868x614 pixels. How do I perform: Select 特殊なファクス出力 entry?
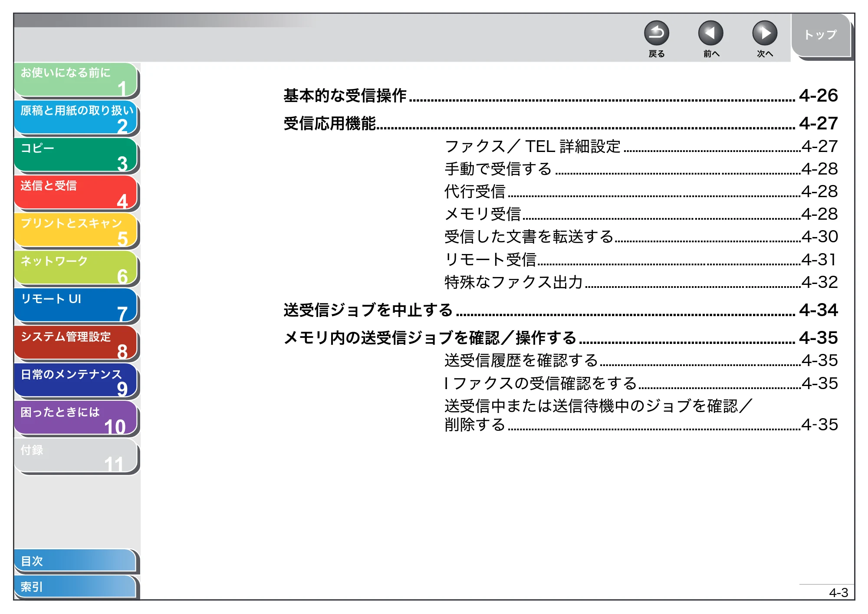(x=641, y=282)
